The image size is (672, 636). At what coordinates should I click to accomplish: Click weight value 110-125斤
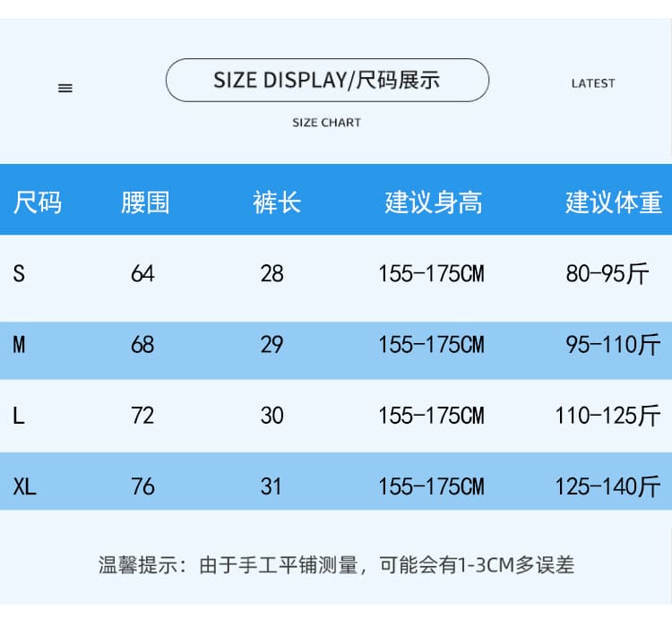(607, 416)
